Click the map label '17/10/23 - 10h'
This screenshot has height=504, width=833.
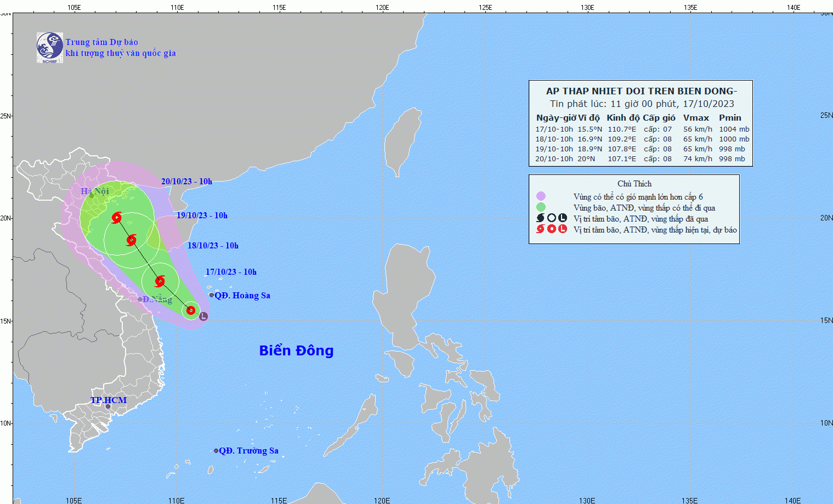click(231, 272)
